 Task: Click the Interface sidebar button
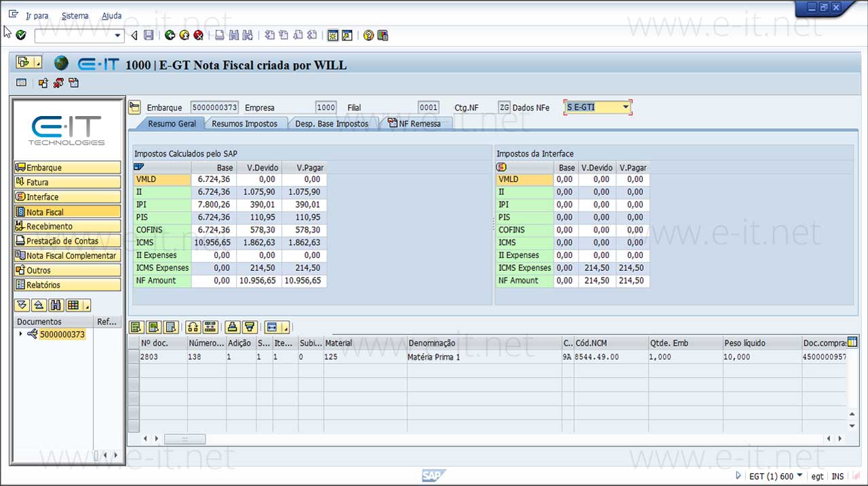pyautogui.click(x=67, y=197)
